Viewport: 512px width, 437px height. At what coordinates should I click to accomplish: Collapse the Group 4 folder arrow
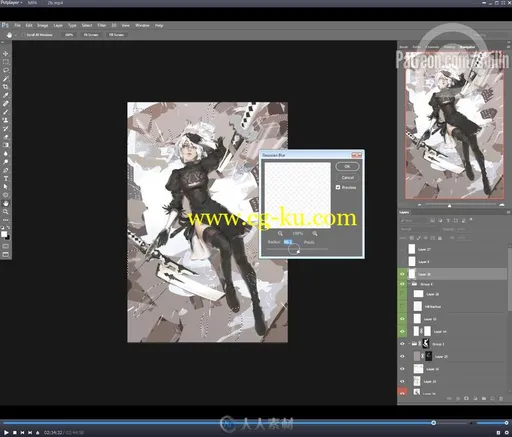[x=409, y=284]
